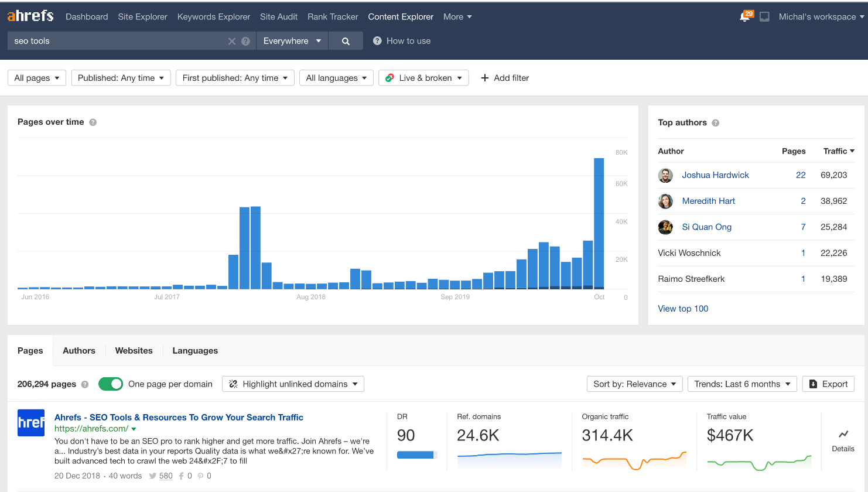Open the Everywhere search scope dropdown
The width and height of the screenshot is (868, 492).
click(x=292, y=41)
